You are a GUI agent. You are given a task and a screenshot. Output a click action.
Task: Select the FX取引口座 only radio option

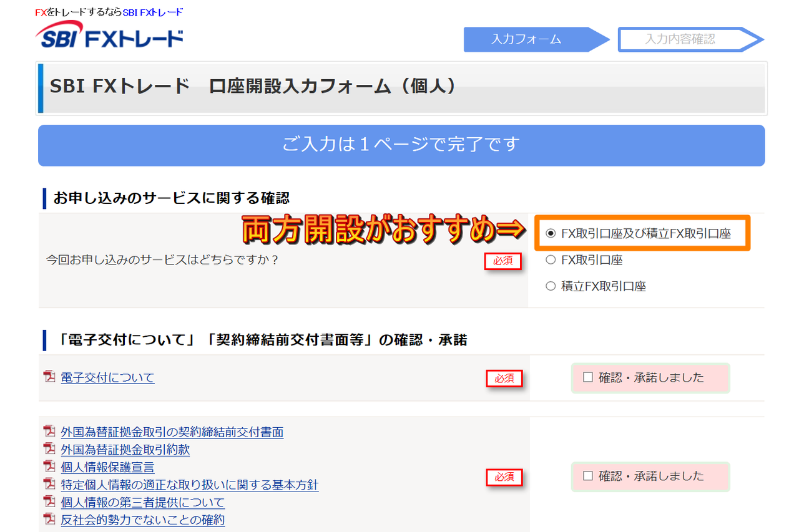550,260
